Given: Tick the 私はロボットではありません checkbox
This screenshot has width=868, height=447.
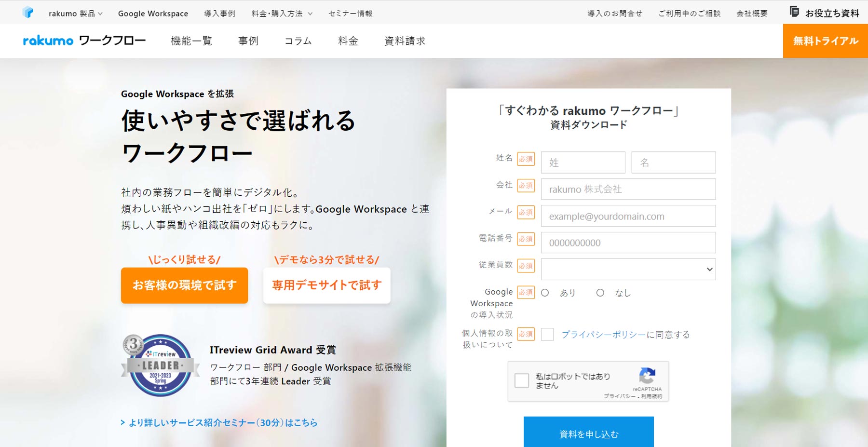Looking at the screenshot, I should (522, 380).
